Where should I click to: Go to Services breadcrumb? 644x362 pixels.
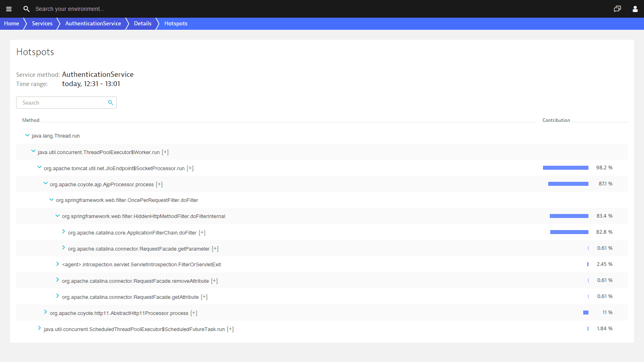tap(42, 23)
